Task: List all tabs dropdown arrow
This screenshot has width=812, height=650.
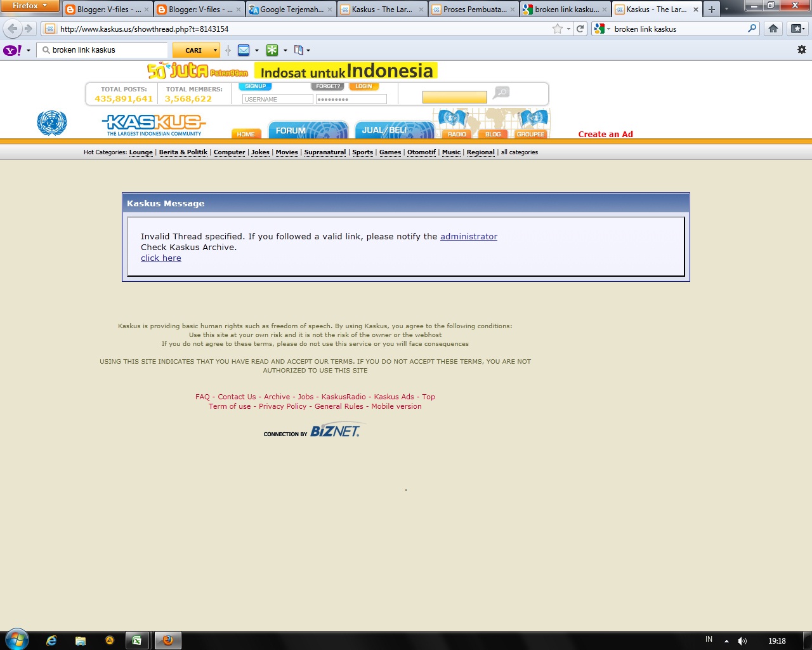Action: [727, 10]
